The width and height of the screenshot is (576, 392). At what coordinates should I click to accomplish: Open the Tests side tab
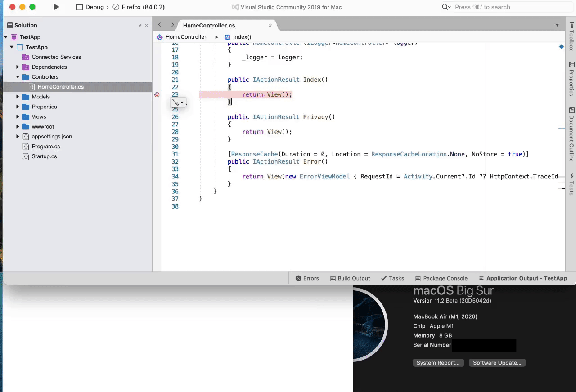pos(571,184)
